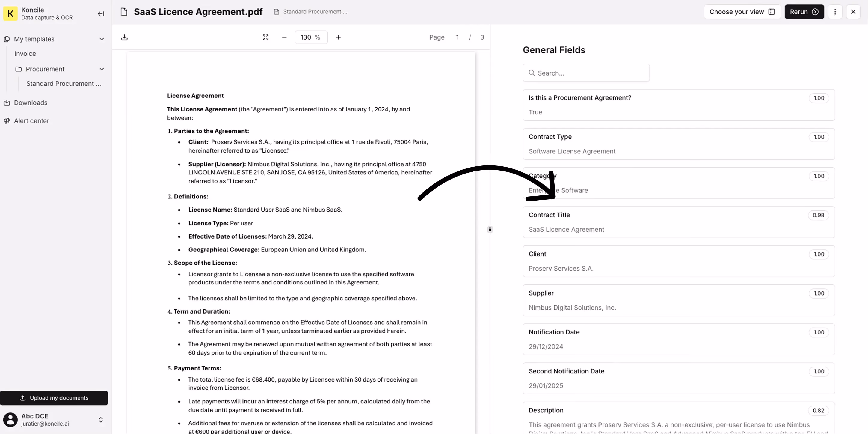
Task: Click the Abc DCE account name
Action: 35,416
